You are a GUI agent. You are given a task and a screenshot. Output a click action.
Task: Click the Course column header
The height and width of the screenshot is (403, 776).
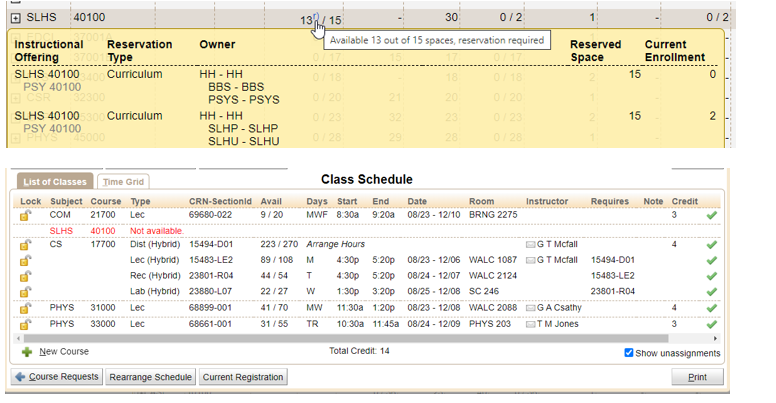[104, 201]
